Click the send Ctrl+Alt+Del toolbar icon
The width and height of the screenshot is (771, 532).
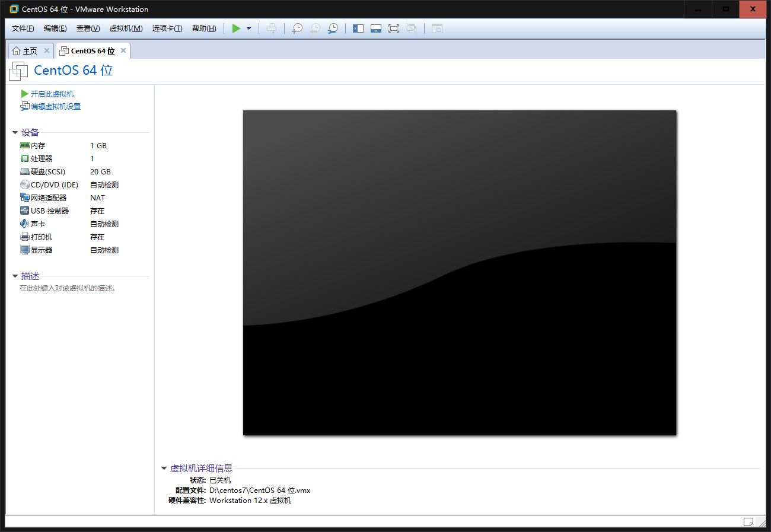(272, 28)
